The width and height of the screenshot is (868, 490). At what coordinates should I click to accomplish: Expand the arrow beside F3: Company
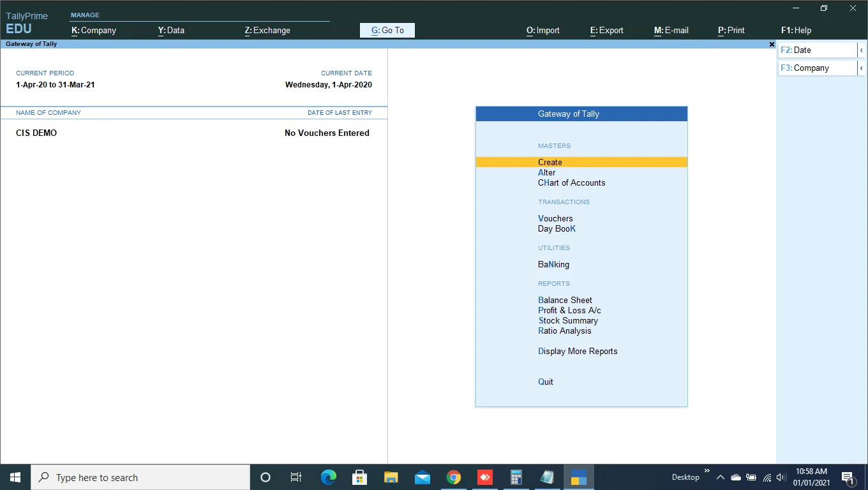861,68
